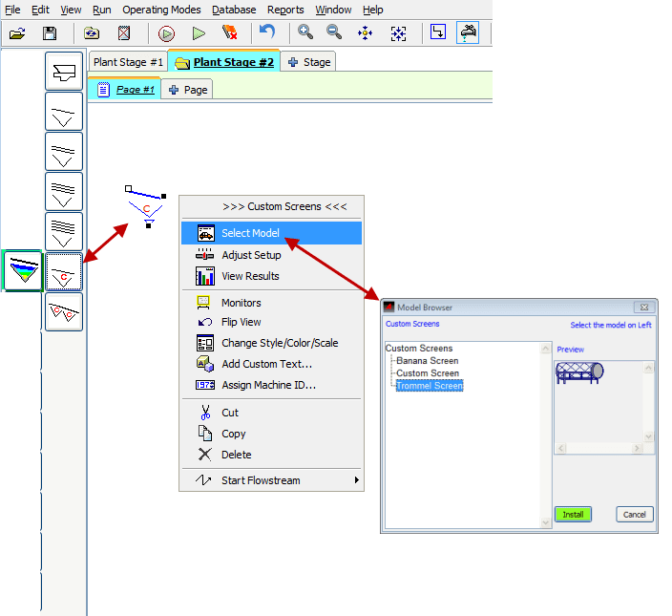Click the Zoom In magnifier icon
The image size is (672, 616).
pyautogui.click(x=304, y=32)
